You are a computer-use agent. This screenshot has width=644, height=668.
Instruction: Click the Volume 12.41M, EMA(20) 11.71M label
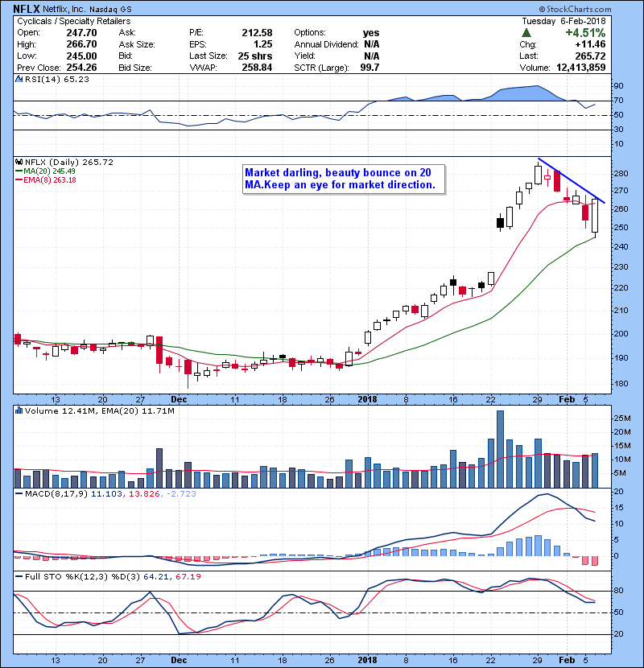tap(99, 410)
